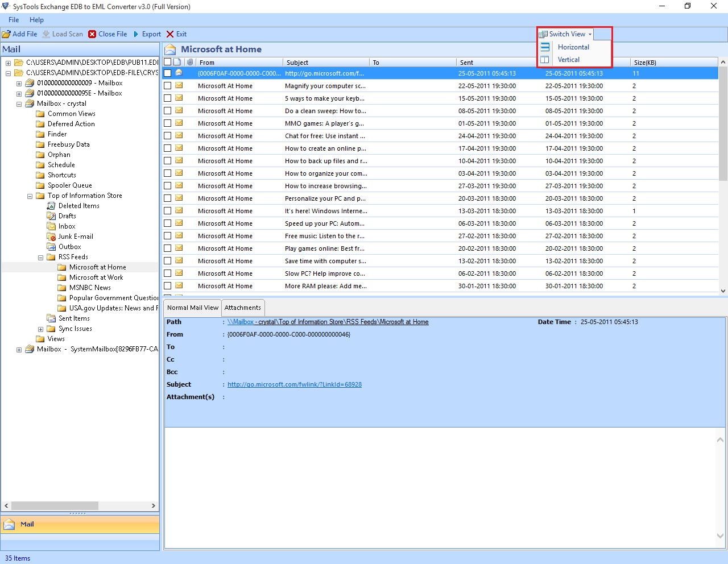The height and width of the screenshot is (564, 728).
Task: Click the Add File toolbar icon
Action: (6, 34)
